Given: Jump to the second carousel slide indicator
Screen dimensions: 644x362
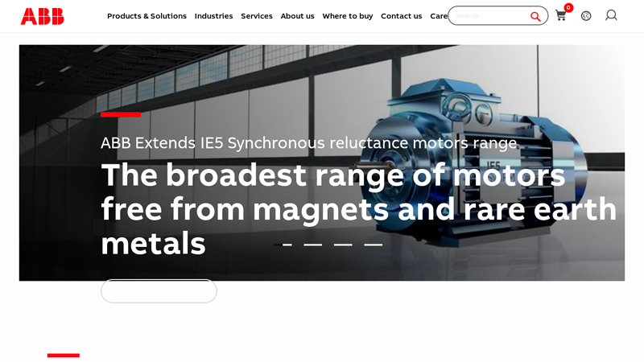Looking at the screenshot, I should (x=312, y=245).
